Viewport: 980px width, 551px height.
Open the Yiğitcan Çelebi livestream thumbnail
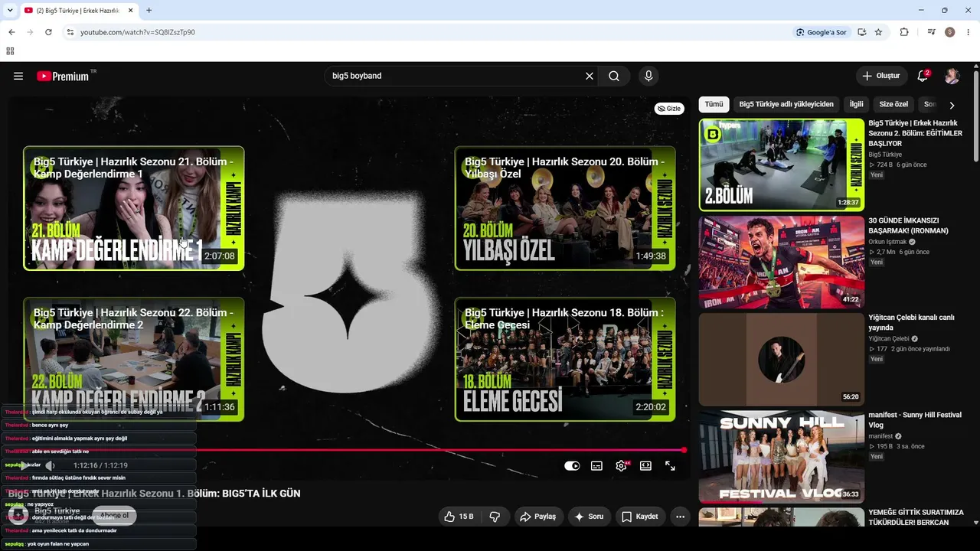[782, 359]
